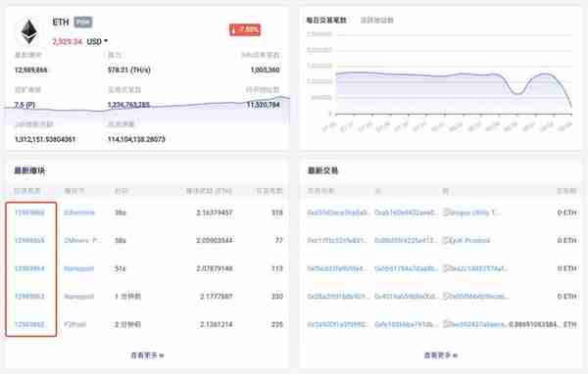The image size is (588, 374).
Task: Click the 最新交易 section heading
Action: point(322,170)
